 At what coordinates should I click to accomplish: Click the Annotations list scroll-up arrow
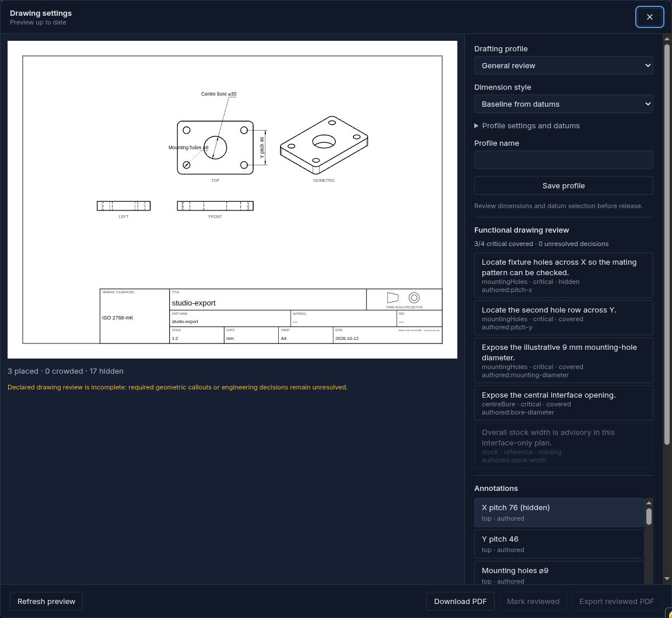click(x=649, y=503)
